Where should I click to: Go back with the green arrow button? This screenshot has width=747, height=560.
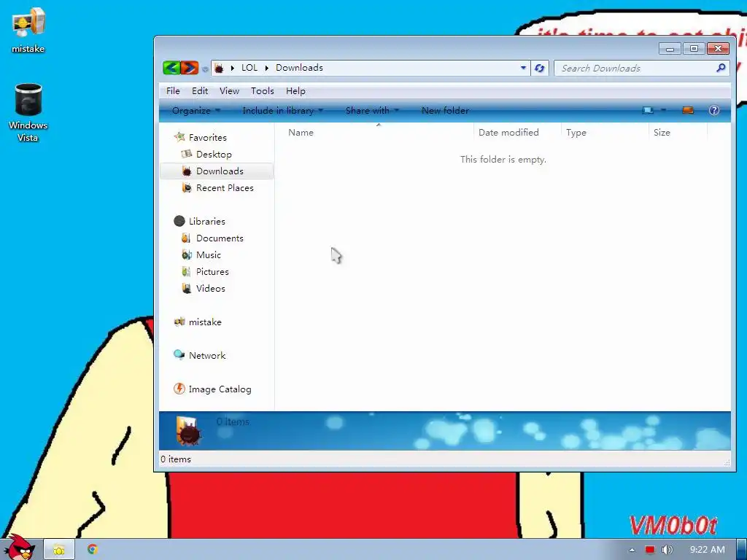click(x=171, y=68)
